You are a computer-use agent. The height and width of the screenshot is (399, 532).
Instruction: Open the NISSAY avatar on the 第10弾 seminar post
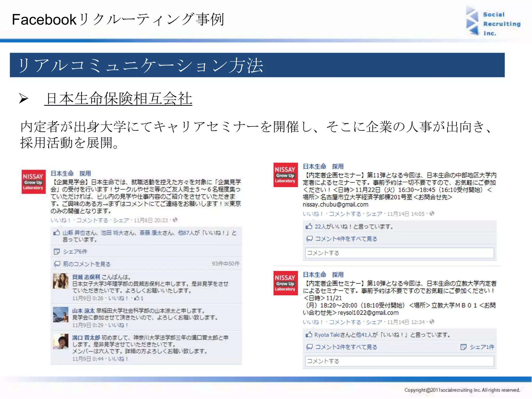285,283
